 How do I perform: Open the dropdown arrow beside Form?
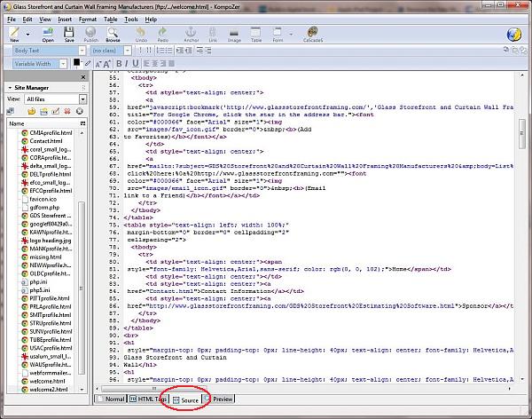point(291,35)
